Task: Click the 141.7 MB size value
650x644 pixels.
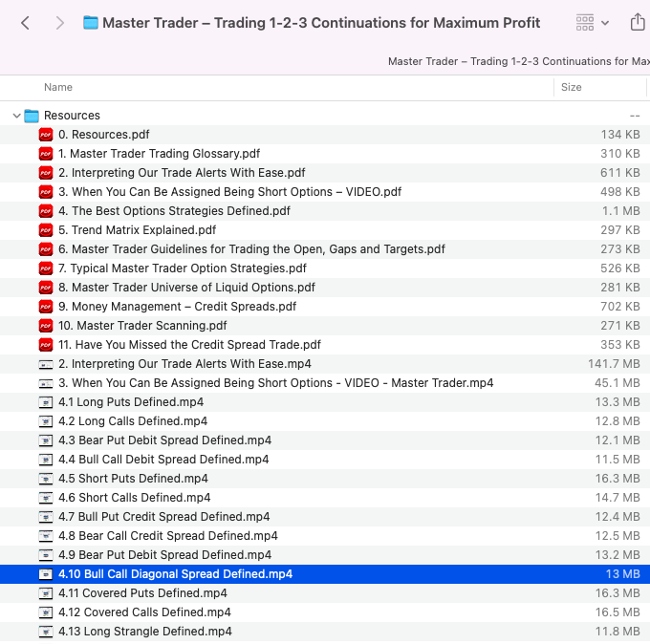Action: pos(614,364)
